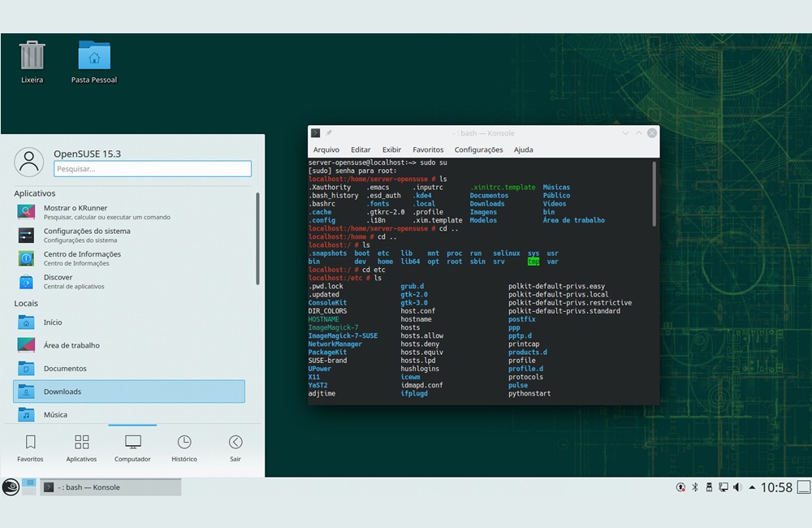Select Downloads in the Locais list
Image resolution: width=812 pixels, height=528 pixels.
click(x=129, y=392)
